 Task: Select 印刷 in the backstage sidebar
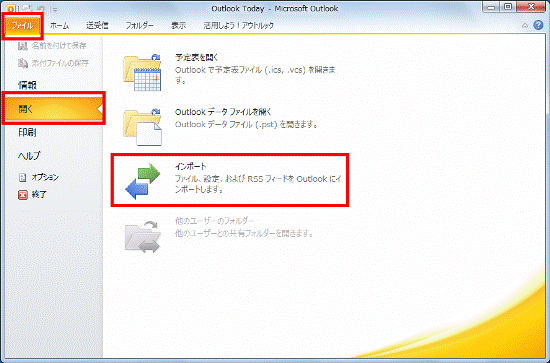pyautogui.click(x=27, y=133)
